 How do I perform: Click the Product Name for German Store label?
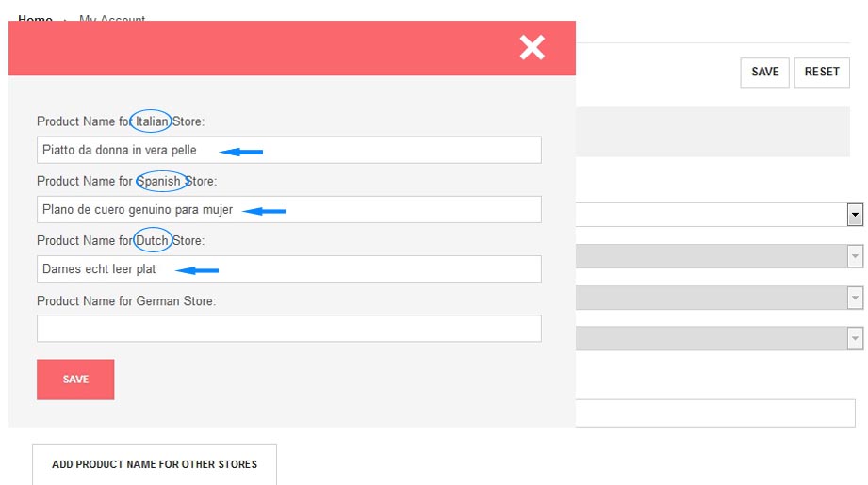(126, 301)
